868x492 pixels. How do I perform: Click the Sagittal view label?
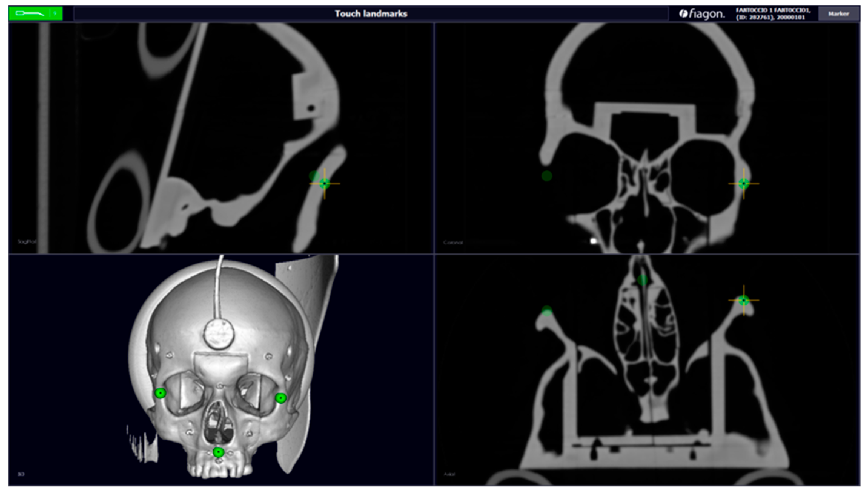point(27,242)
